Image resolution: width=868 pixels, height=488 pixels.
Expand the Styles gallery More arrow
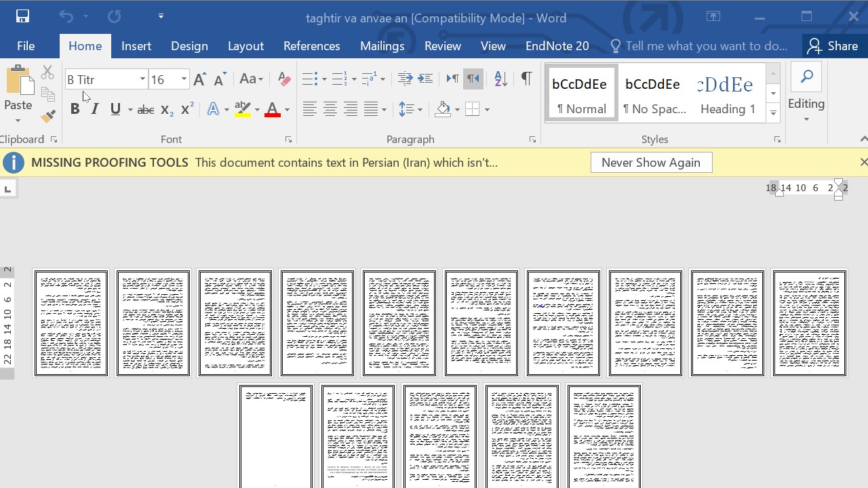(x=773, y=114)
